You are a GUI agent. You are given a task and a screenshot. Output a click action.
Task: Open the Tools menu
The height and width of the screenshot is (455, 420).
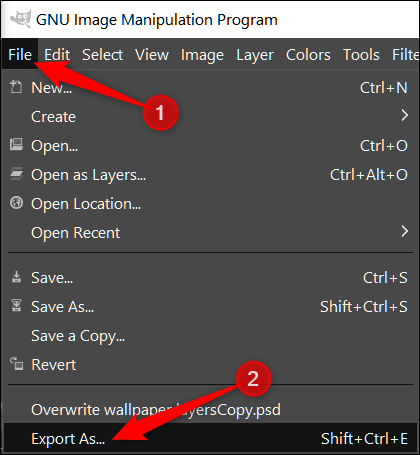click(x=361, y=55)
